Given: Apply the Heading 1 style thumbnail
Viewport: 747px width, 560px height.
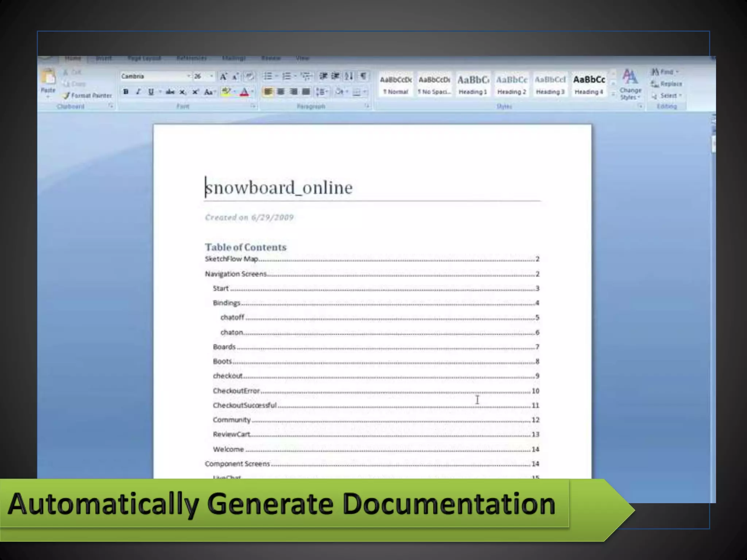Looking at the screenshot, I should (473, 85).
